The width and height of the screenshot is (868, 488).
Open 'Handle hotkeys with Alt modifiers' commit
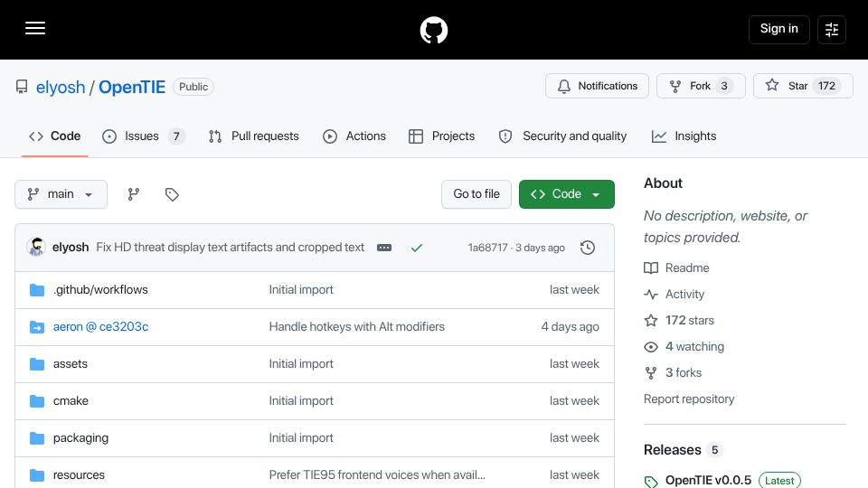pyautogui.click(x=356, y=326)
